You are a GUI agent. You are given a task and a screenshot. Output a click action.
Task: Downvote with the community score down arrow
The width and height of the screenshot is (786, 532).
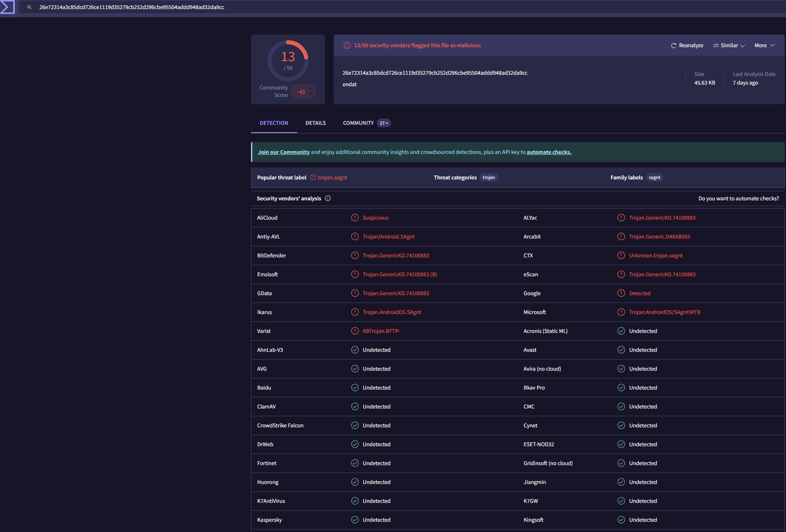coord(311,95)
